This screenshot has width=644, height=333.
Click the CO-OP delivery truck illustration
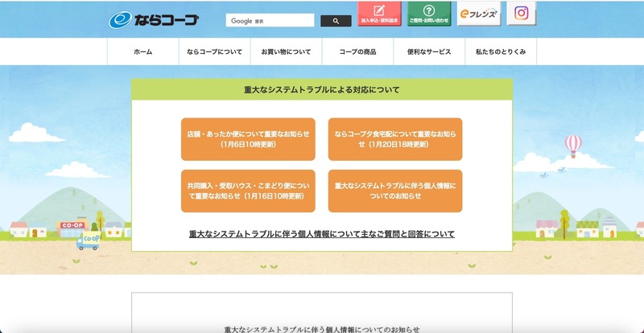click(x=89, y=240)
